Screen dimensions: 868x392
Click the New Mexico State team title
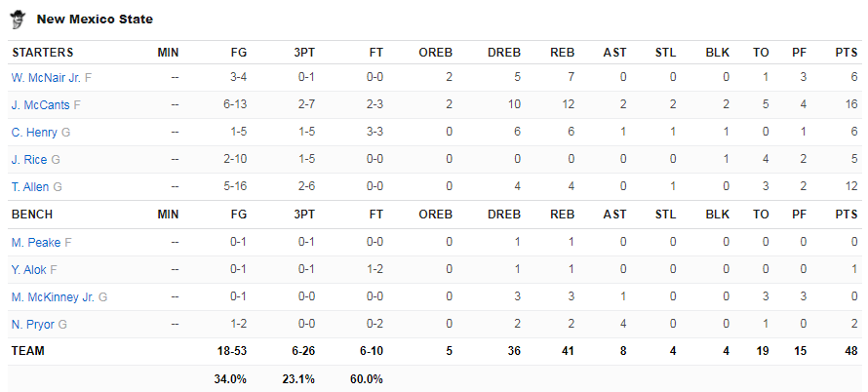click(x=95, y=20)
